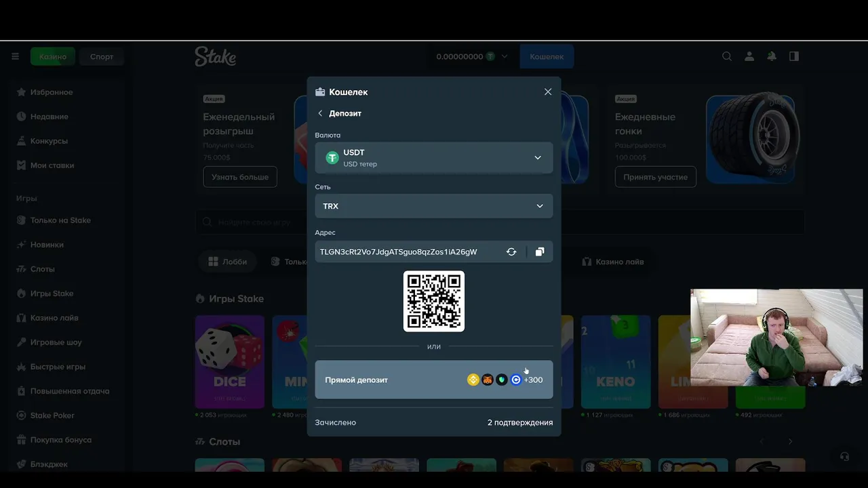868x488 pixels.
Task: Click the Слоты sidebar icon
Action: [x=21, y=269]
